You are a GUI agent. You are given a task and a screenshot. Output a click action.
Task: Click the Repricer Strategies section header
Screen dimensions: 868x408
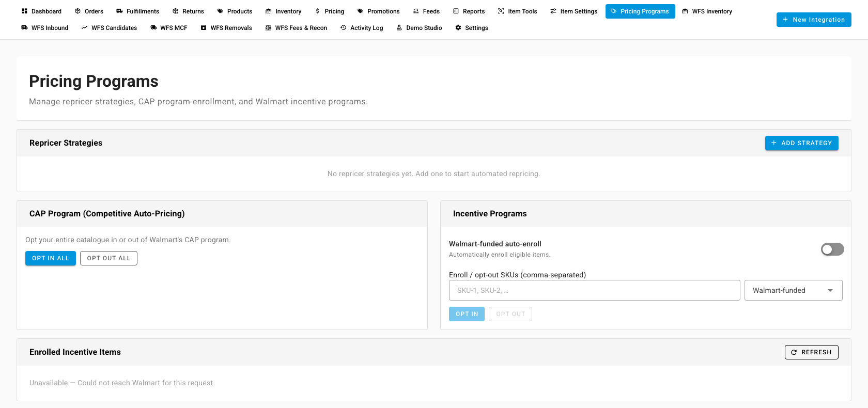pos(66,143)
